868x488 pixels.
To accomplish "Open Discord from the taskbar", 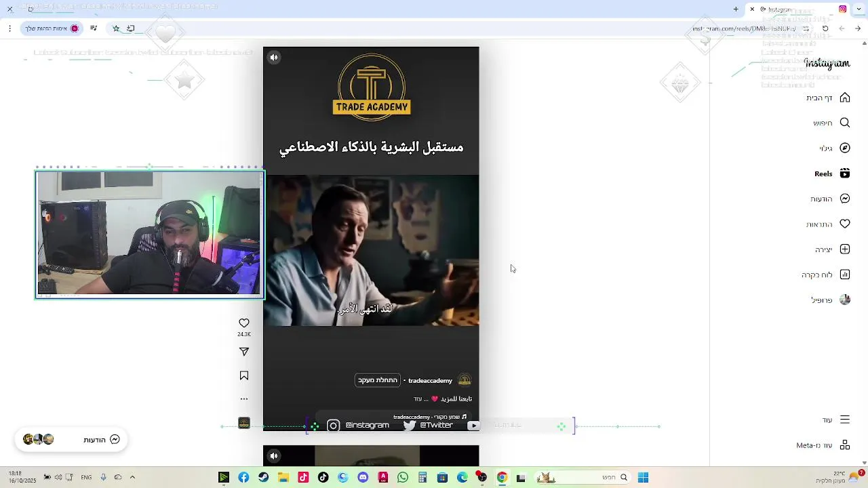I will click(x=363, y=478).
